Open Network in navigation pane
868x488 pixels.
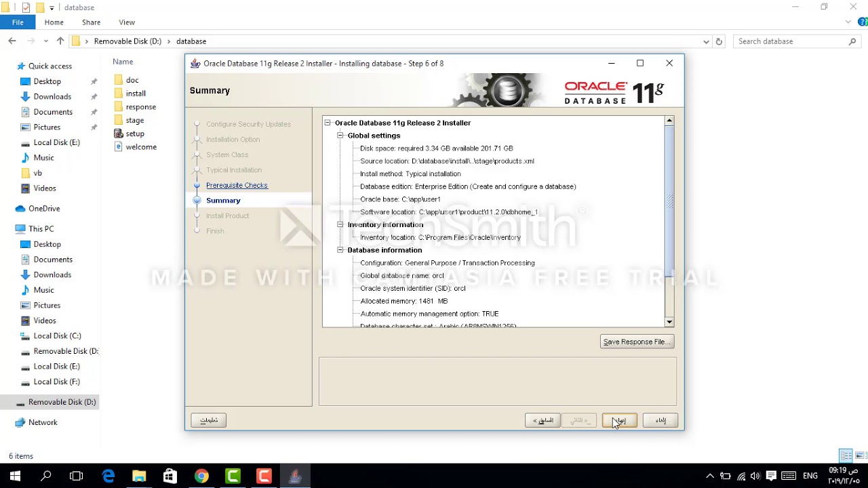[x=43, y=422]
